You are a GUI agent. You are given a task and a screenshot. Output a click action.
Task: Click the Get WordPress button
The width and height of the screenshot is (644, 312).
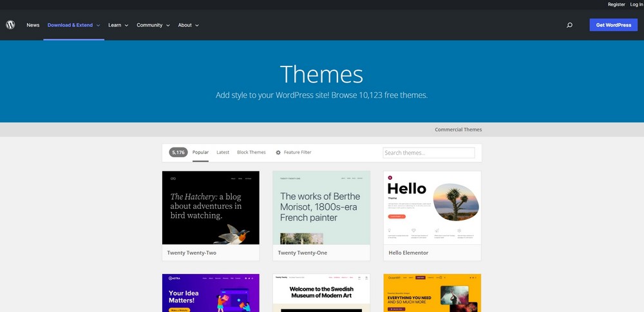point(614,25)
